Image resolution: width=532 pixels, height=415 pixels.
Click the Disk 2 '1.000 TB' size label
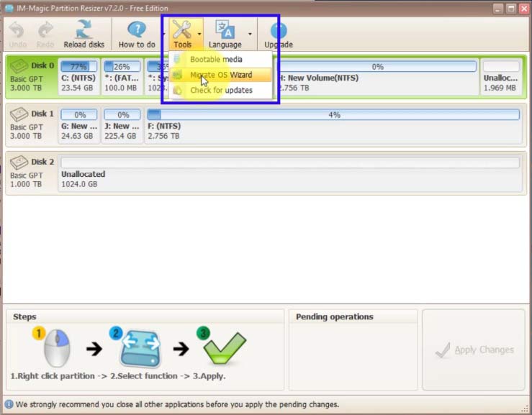[x=26, y=184]
